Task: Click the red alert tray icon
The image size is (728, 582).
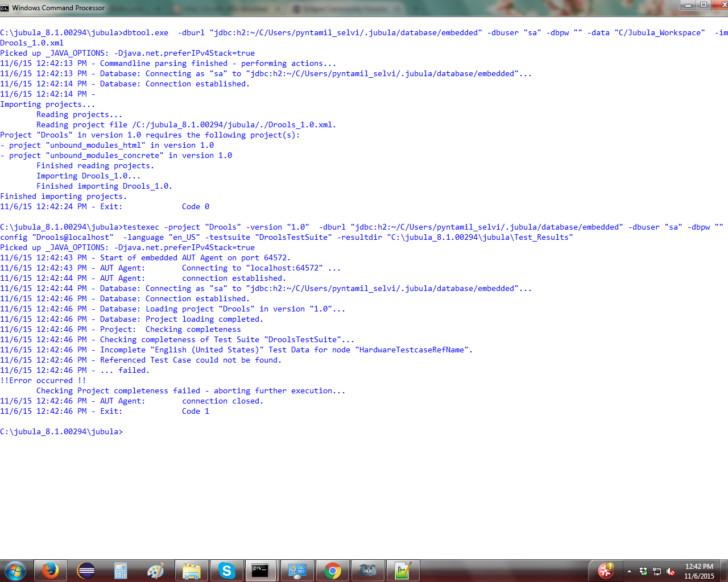Action: pyautogui.click(x=606, y=571)
